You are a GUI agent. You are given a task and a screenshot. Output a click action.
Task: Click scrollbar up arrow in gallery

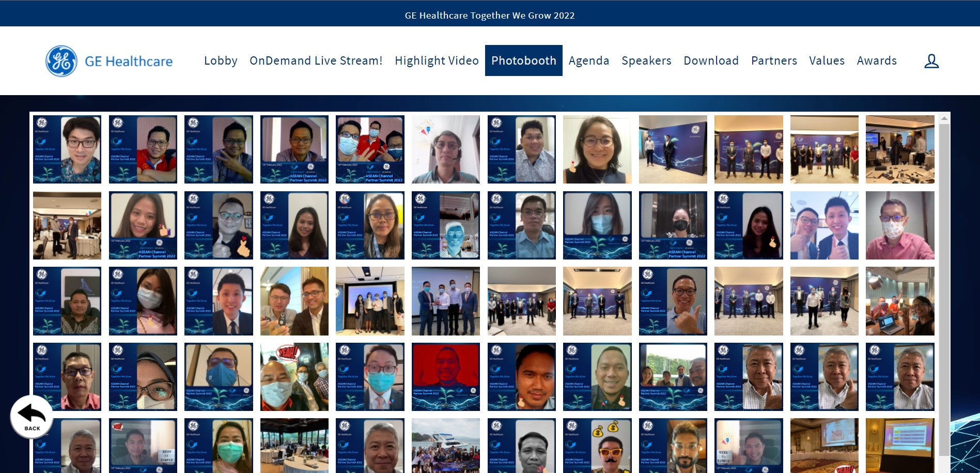[944, 119]
